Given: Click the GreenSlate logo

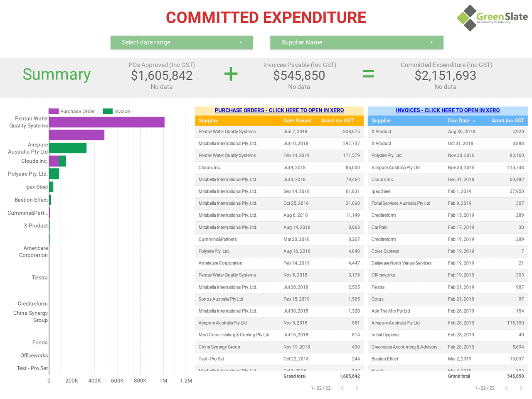Looking at the screenshot, I should click(492, 18).
